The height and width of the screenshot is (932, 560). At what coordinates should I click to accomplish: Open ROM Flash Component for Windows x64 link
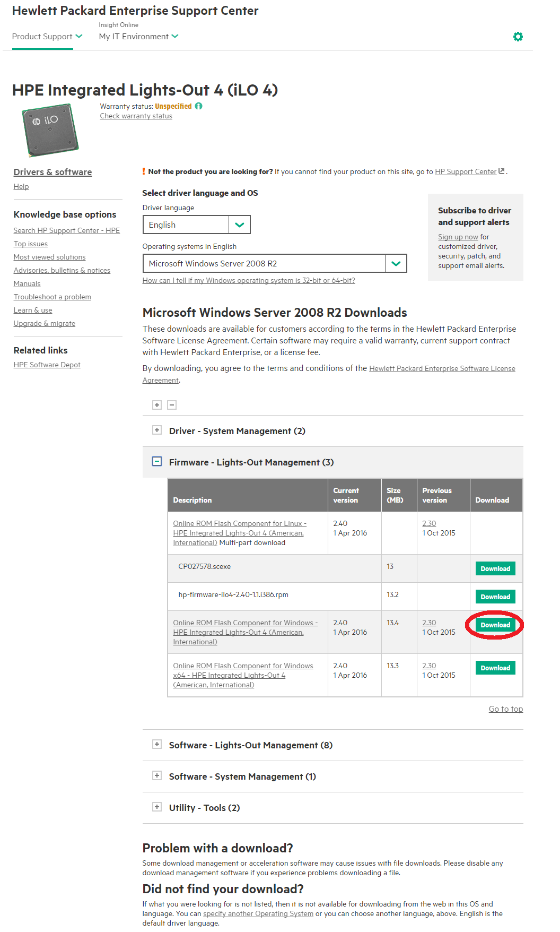(243, 675)
